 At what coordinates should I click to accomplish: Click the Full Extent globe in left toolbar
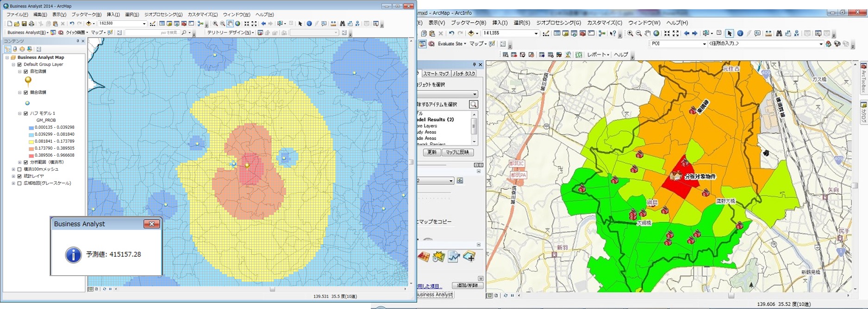237,24
